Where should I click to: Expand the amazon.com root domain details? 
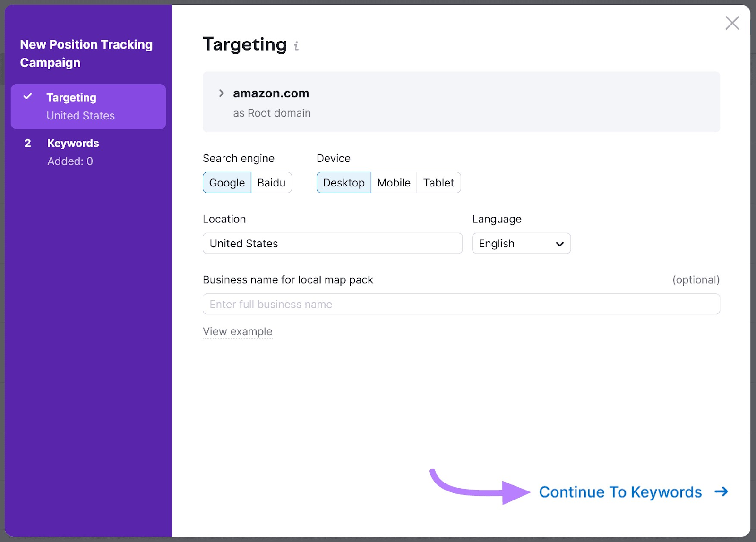221,93
